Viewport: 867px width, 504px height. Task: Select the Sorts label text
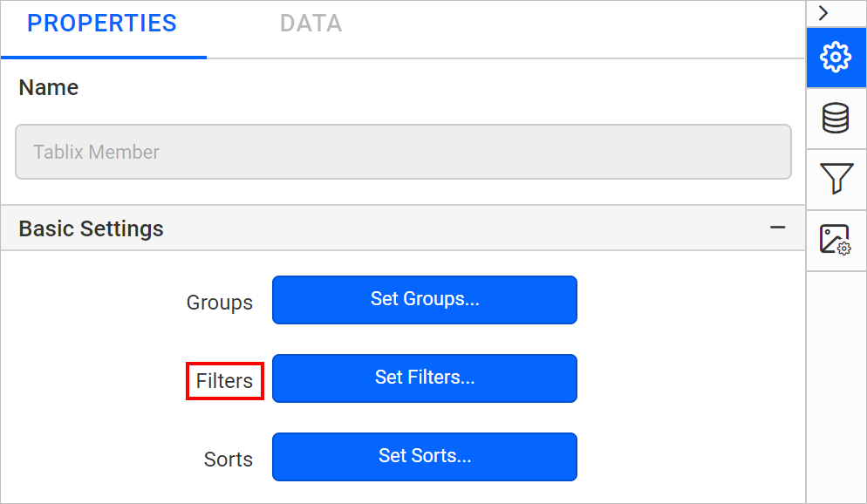tap(229, 460)
